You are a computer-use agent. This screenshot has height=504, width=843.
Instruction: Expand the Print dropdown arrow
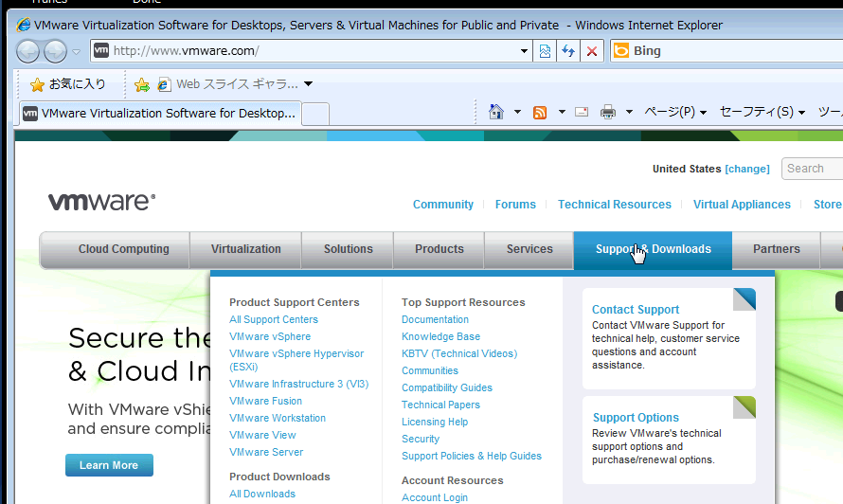629,112
